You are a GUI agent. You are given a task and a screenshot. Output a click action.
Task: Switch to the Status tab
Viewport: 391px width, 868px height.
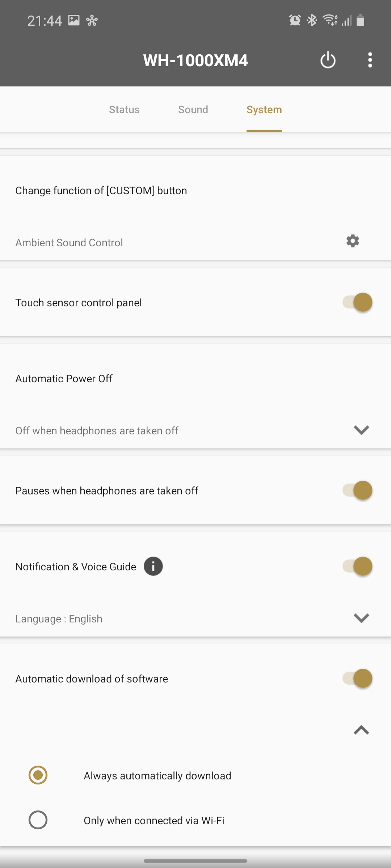(x=124, y=110)
